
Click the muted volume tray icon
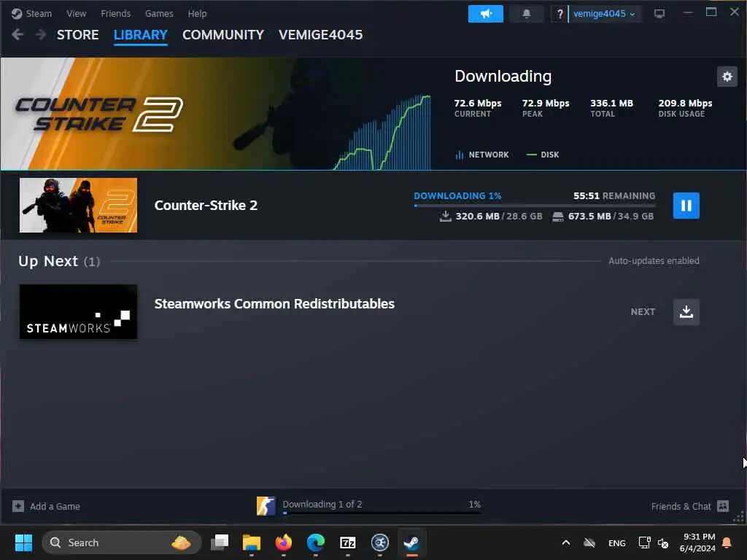pyautogui.click(x=663, y=542)
